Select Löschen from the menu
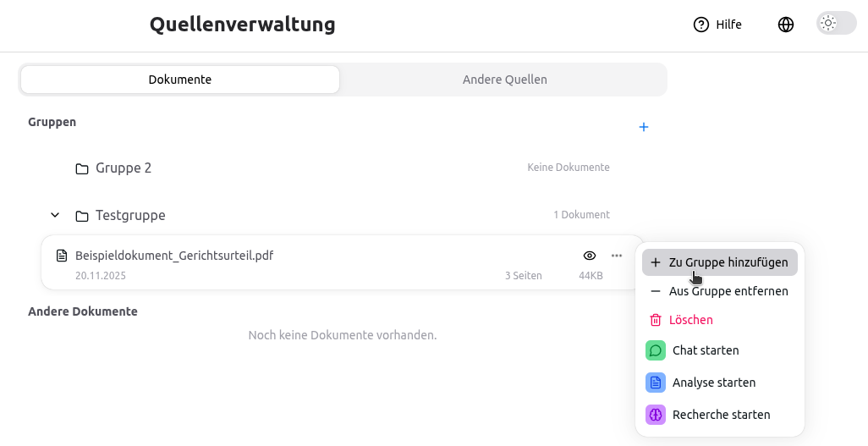Image resolution: width=868 pixels, height=446 pixels. coord(720,320)
